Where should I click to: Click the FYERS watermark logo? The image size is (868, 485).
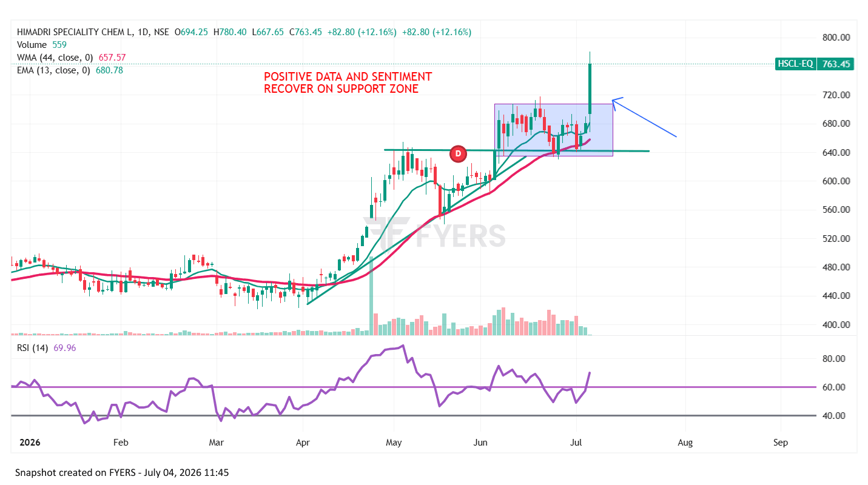point(438,235)
